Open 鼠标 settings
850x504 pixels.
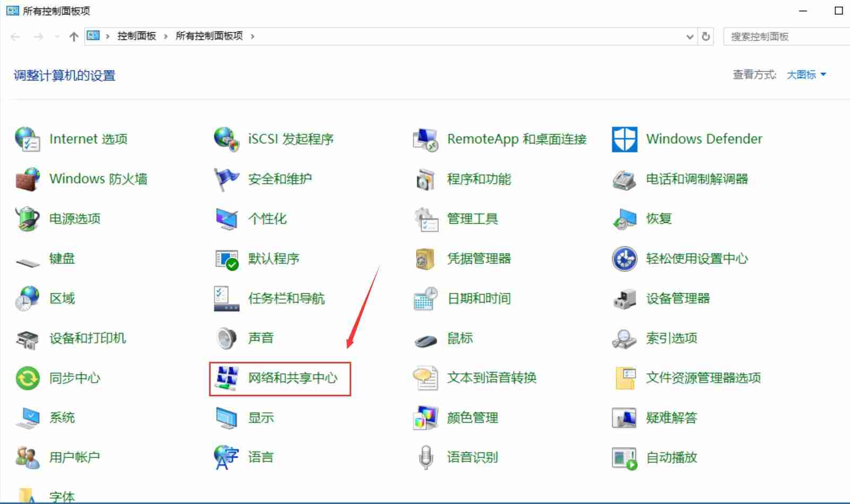pyautogui.click(x=461, y=338)
